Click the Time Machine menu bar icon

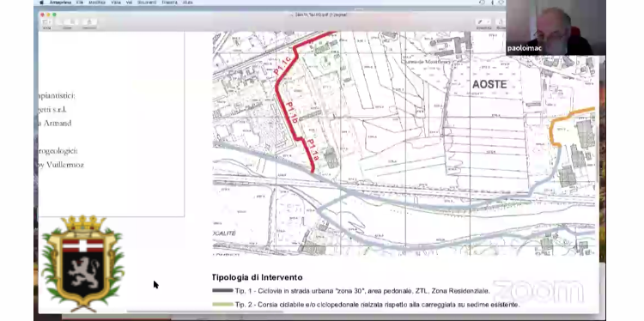pyautogui.click(x=482, y=2)
